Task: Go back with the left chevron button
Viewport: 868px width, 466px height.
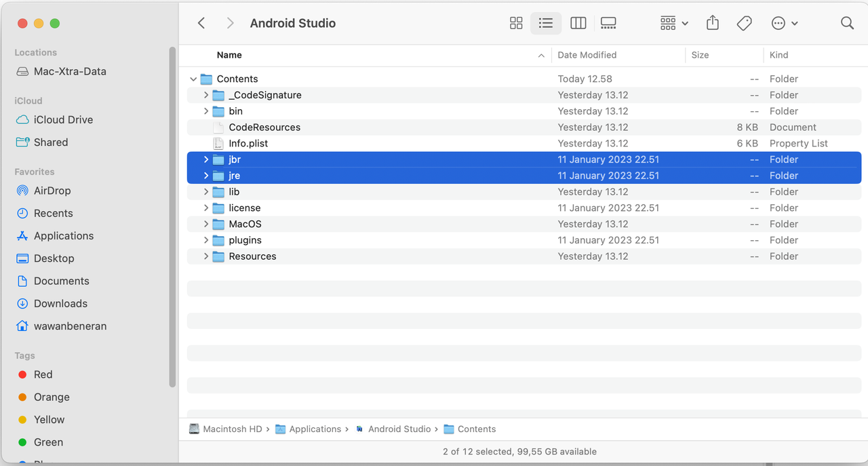Action: (x=201, y=23)
